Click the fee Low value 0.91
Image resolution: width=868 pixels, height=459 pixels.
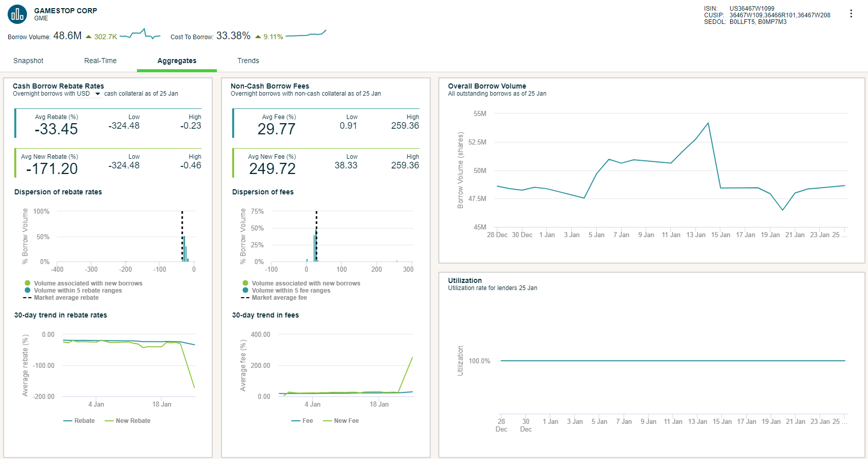(348, 126)
